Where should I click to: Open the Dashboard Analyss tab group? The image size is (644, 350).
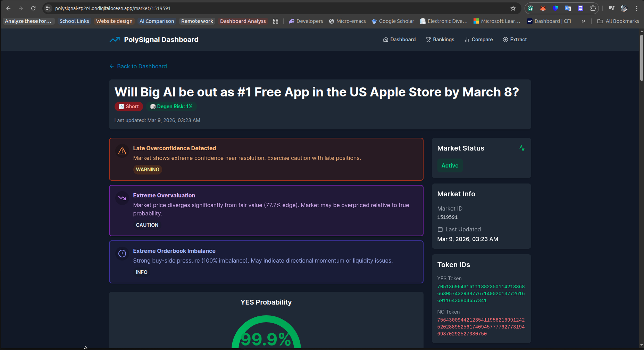243,21
